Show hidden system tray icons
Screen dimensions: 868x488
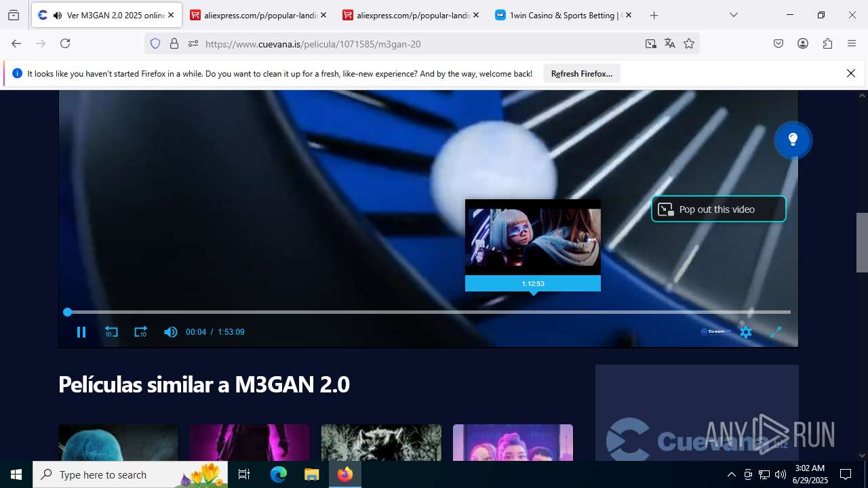pos(731,474)
